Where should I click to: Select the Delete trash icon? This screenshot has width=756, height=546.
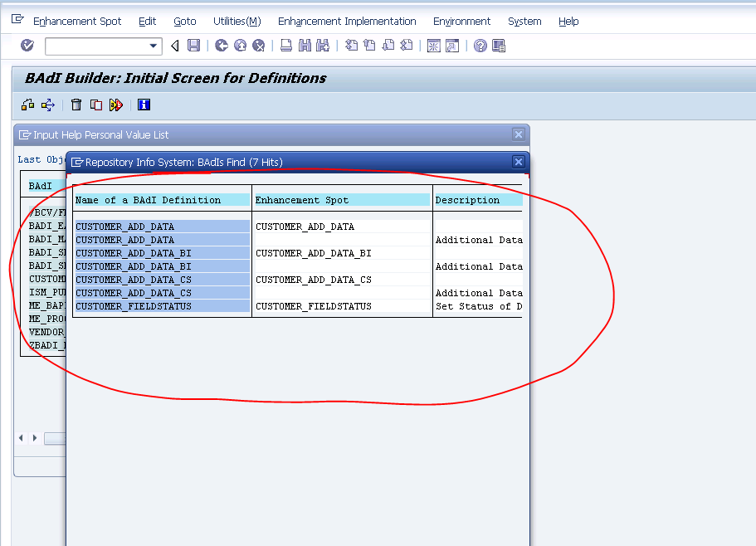76,104
